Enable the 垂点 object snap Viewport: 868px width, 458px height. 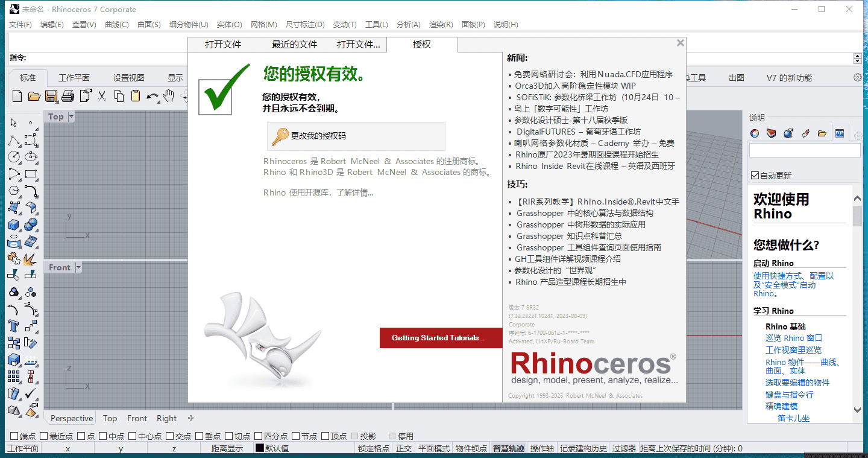[x=199, y=436]
